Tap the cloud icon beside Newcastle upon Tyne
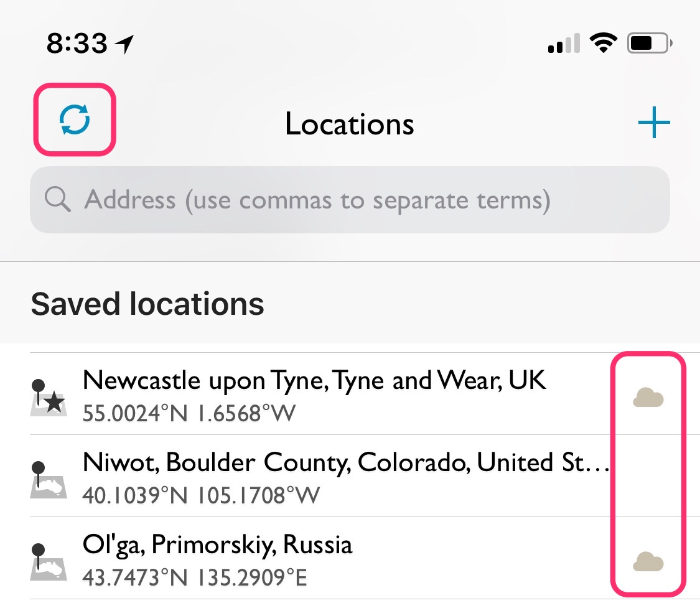 [x=648, y=397]
